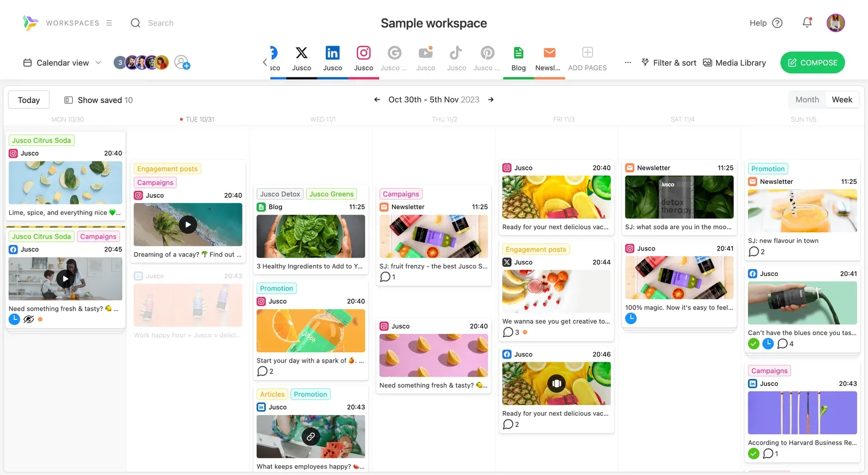Click the Help link
Image resolution: width=868 pixels, height=475 pixels.
[x=758, y=23]
